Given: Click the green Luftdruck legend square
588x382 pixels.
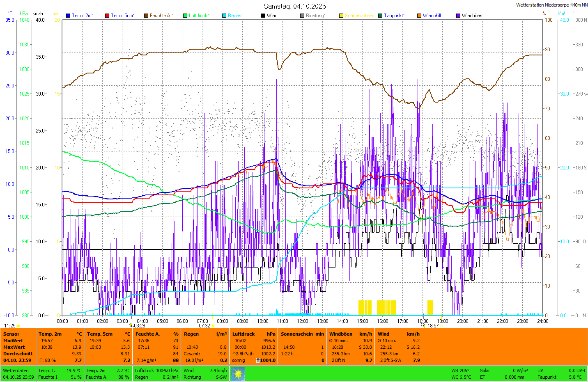Looking at the screenshot, I should [x=185, y=16].
